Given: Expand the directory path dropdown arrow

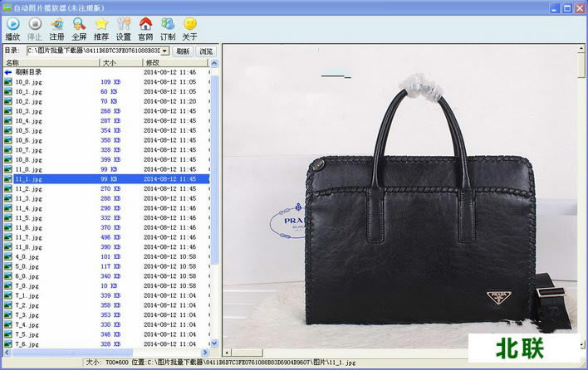Looking at the screenshot, I should (x=164, y=51).
